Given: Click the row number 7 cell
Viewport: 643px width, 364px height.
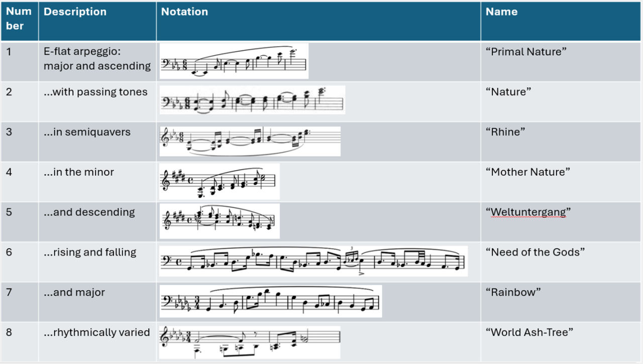Looking at the screenshot, I should click(x=20, y=302).
